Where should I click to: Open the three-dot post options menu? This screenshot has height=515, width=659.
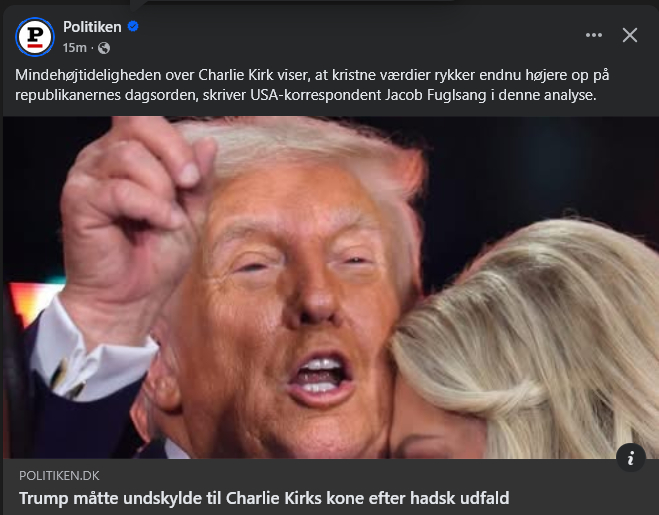point(593,35)
